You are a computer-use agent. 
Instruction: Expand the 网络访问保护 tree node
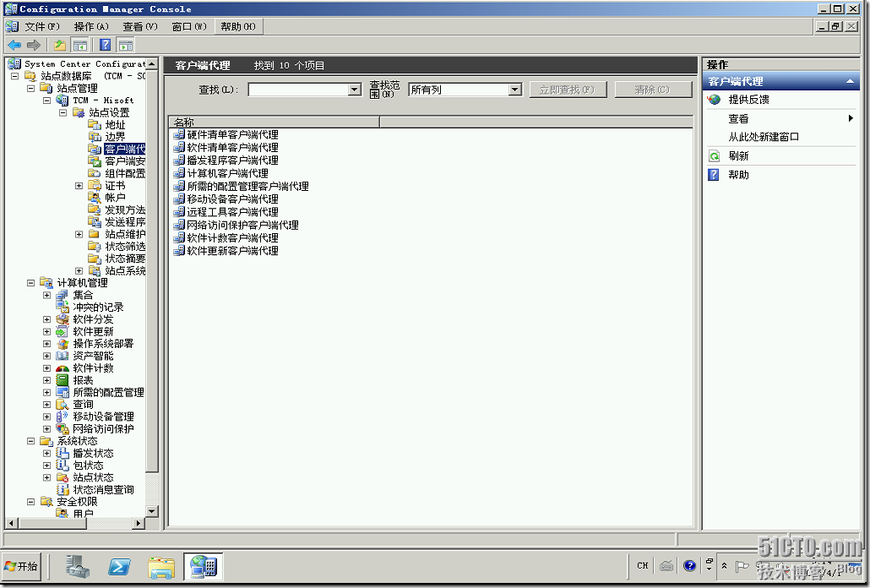point(46,429)
